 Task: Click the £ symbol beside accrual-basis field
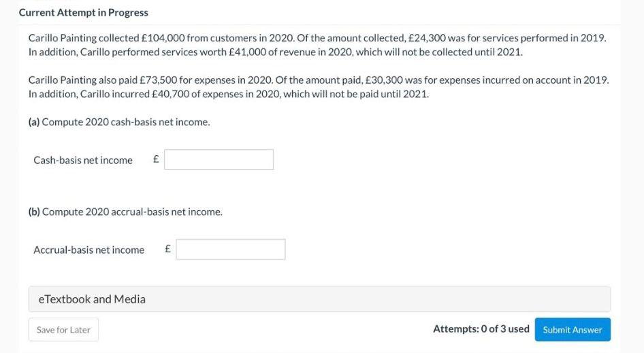click(x=167, y=250)
